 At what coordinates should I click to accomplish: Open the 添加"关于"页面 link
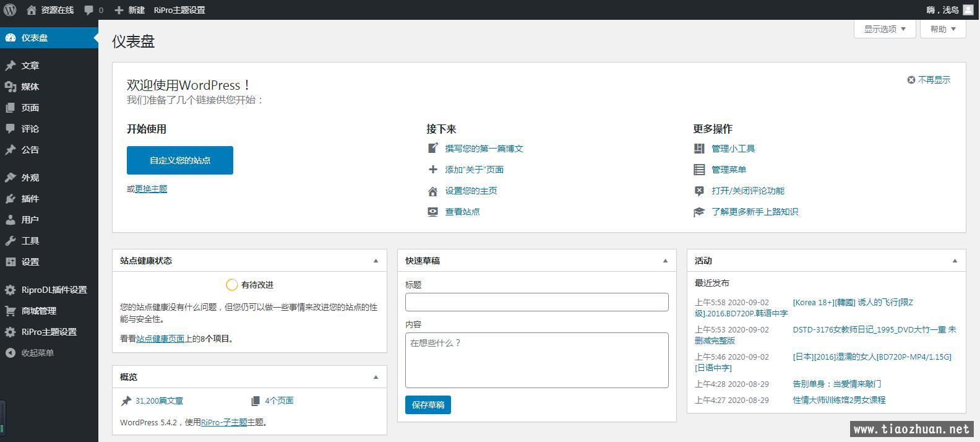pos(475,170)
